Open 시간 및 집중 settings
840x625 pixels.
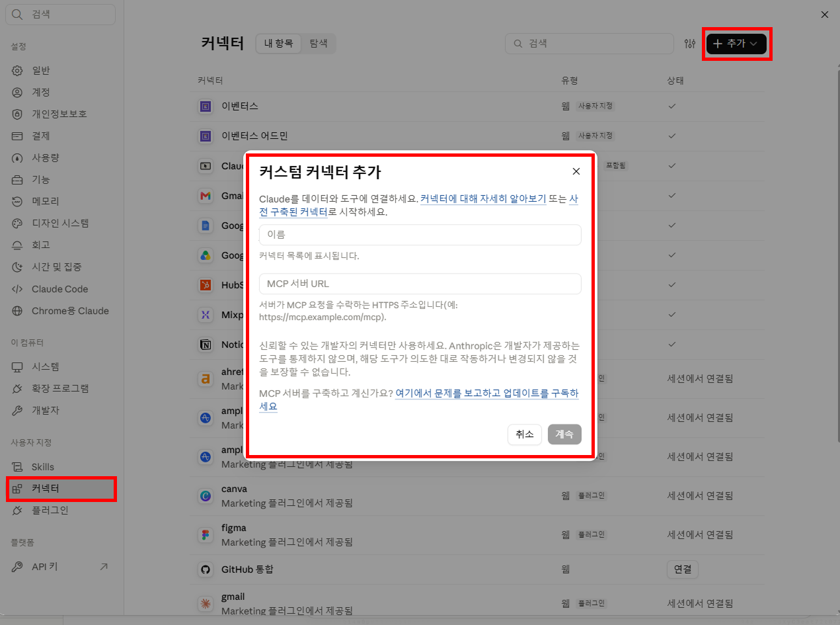(61, 267)
